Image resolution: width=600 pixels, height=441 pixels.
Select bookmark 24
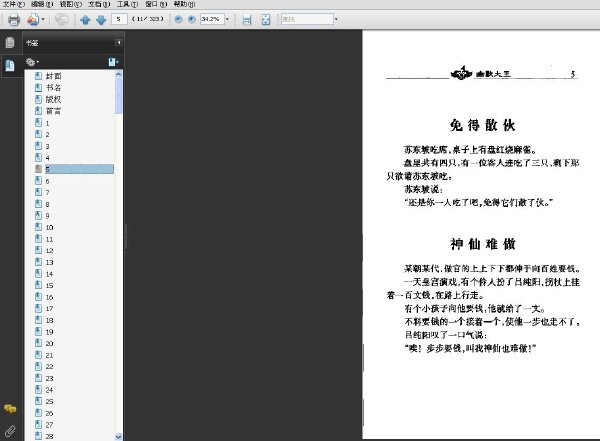click(x=49, y=390)
